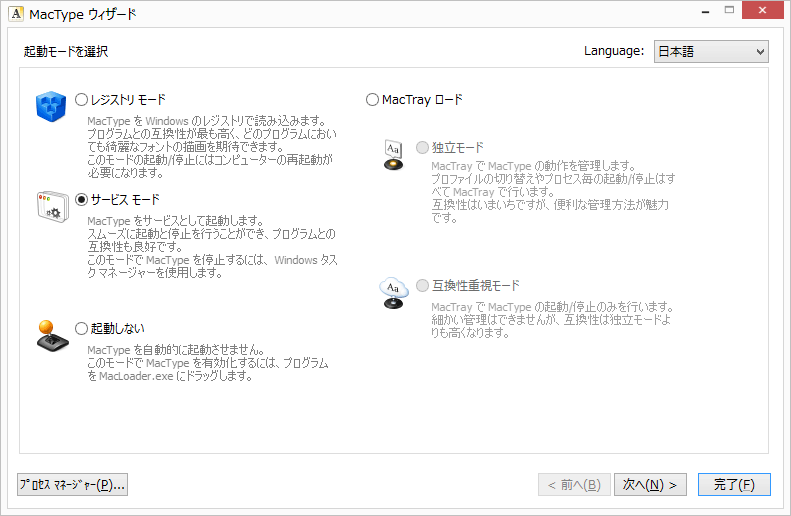This screenshot has height=516, width=791.
Task: Minimize the MacType ウィザード window
Action: (706, 11)
